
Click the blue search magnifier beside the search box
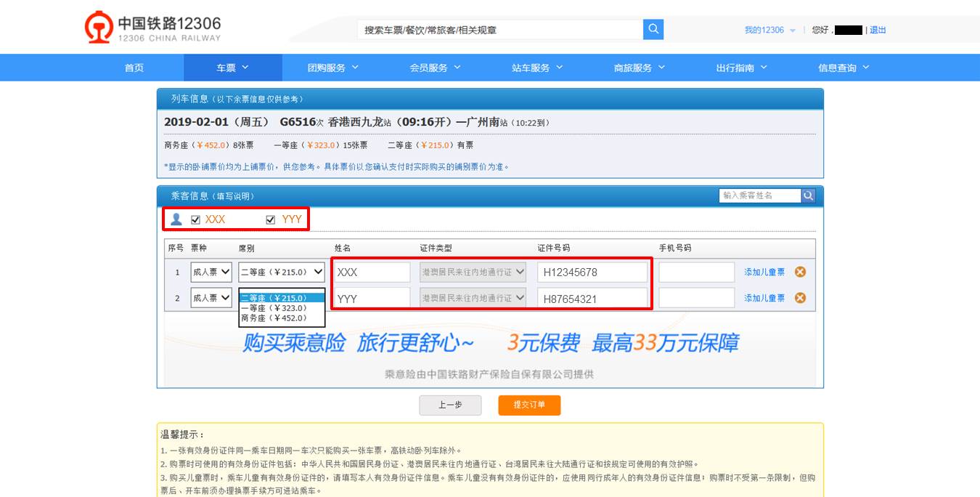tap(652, 29)
